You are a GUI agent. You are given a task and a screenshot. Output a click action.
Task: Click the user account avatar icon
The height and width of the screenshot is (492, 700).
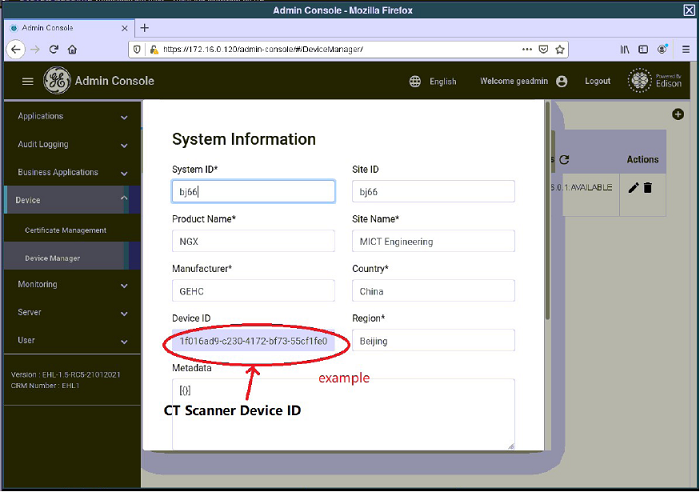click(561, 81)
